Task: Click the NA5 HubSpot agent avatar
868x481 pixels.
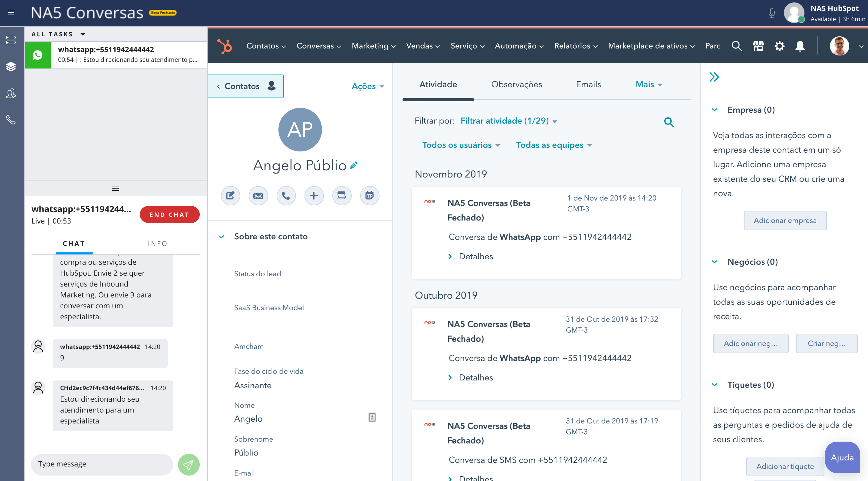Action: coord(794,13)
